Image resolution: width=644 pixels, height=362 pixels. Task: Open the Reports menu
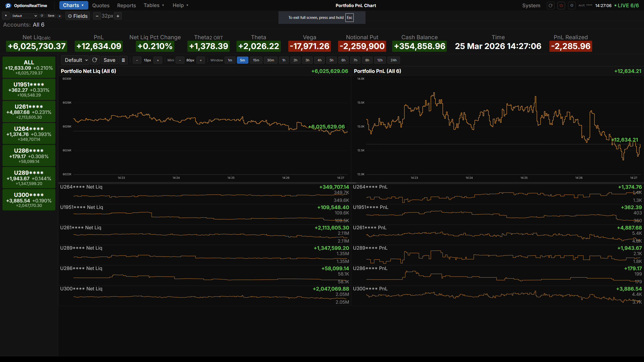coord(126,5)
